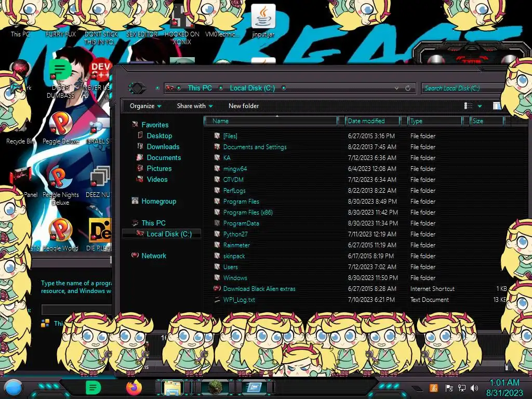Open the Organize dropdown menu

pyautogui.click(x=145, y=106)
